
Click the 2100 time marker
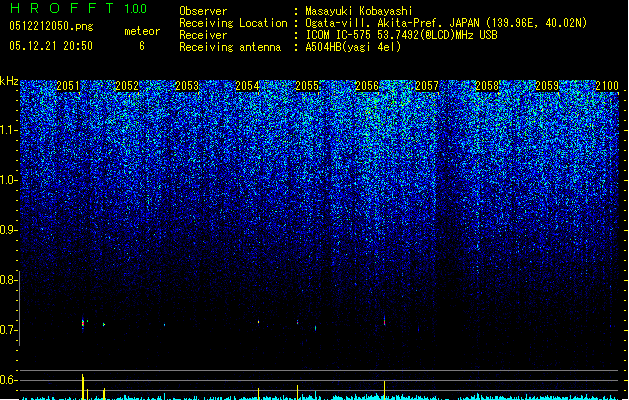pyautogui.click(x=607, y=86)
